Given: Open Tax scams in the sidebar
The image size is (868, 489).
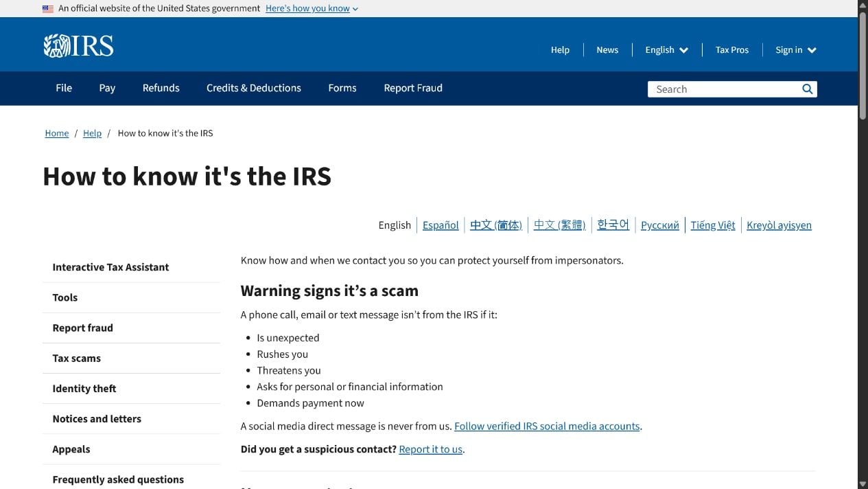Looking at the screenshot, I should point(131,358).
